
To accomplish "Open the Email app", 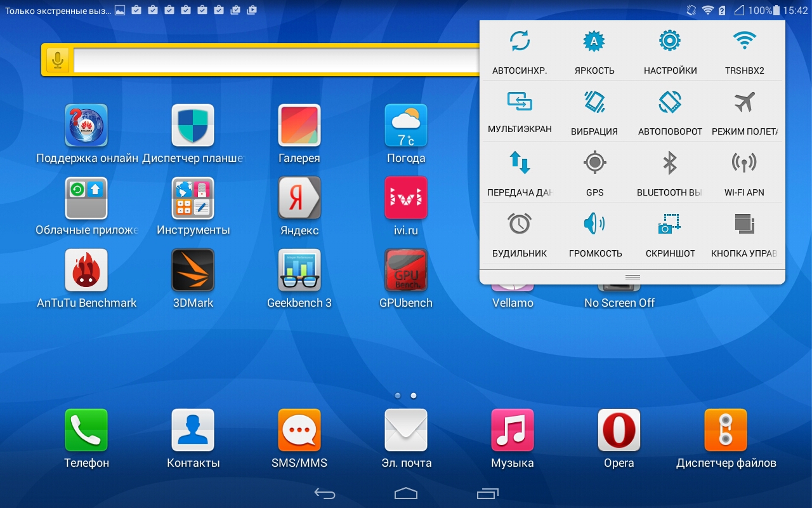I will [x=406, y=430].
